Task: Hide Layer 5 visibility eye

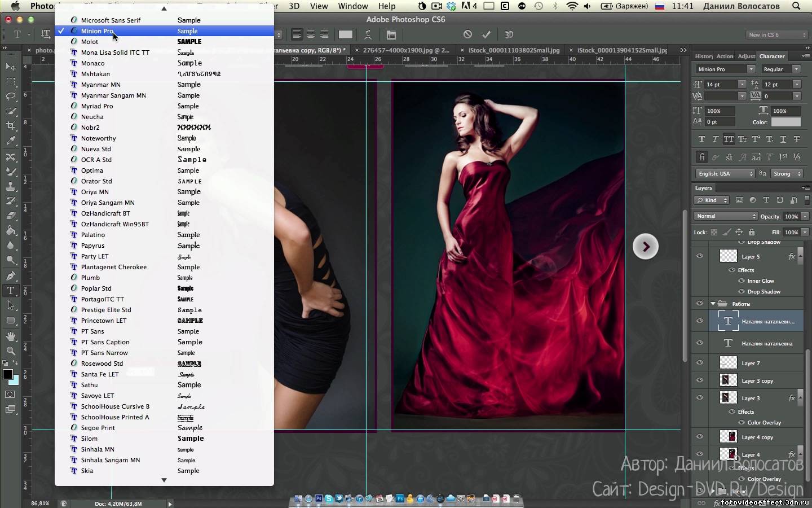Action: tap(700, 256)
